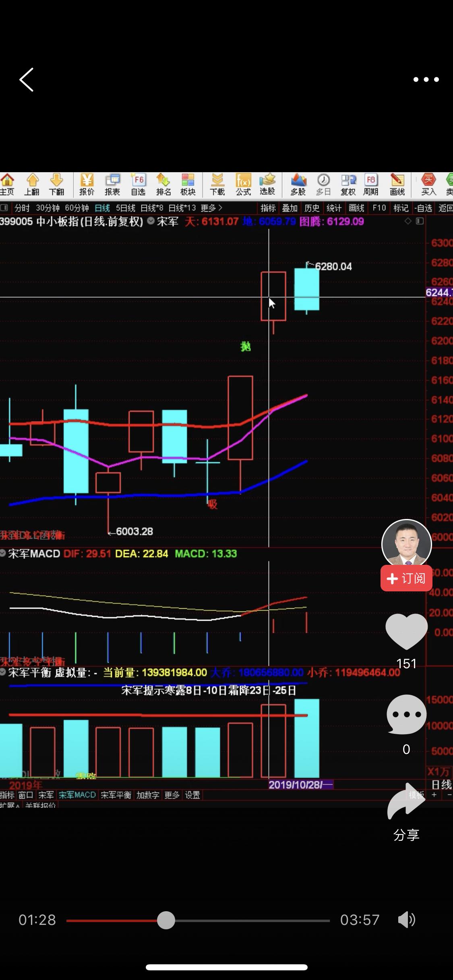Switch to 60分钟 period
Screen dimensions: 453x980
point(77,208)
